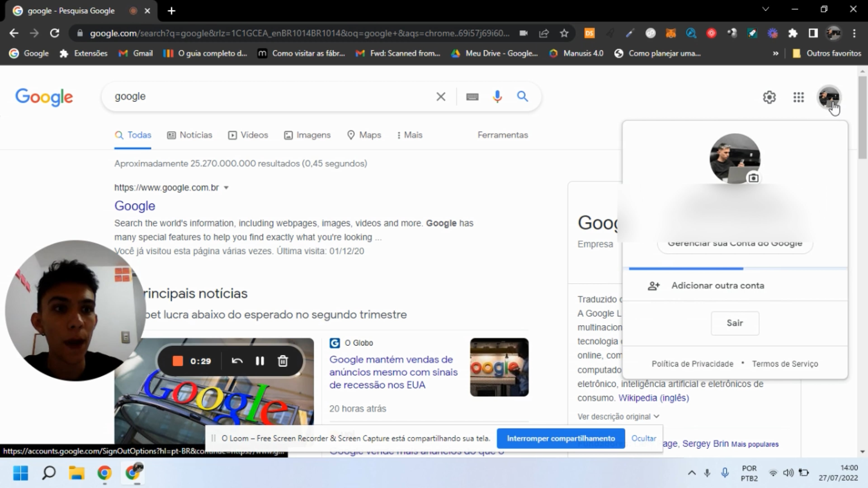This screenshot has width=868, height=488.
Task: Open the Gmail bookmark
Action: tap(136, 53)
